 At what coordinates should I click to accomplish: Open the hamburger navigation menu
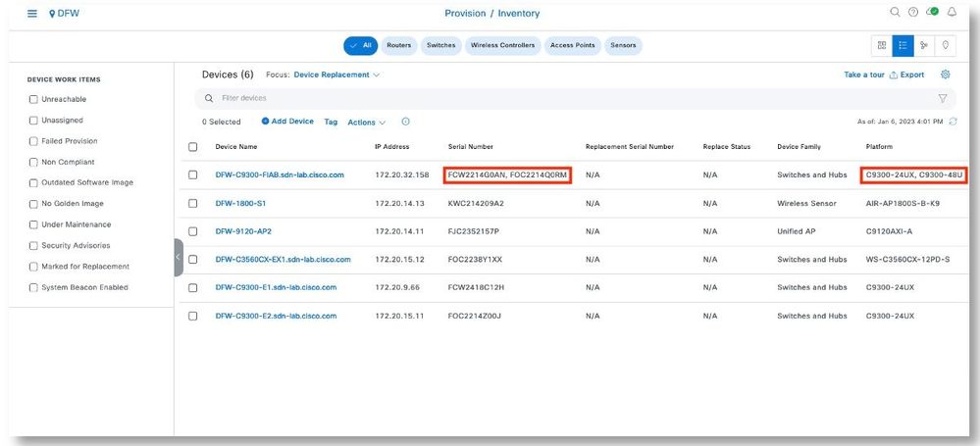coord(31,13)
